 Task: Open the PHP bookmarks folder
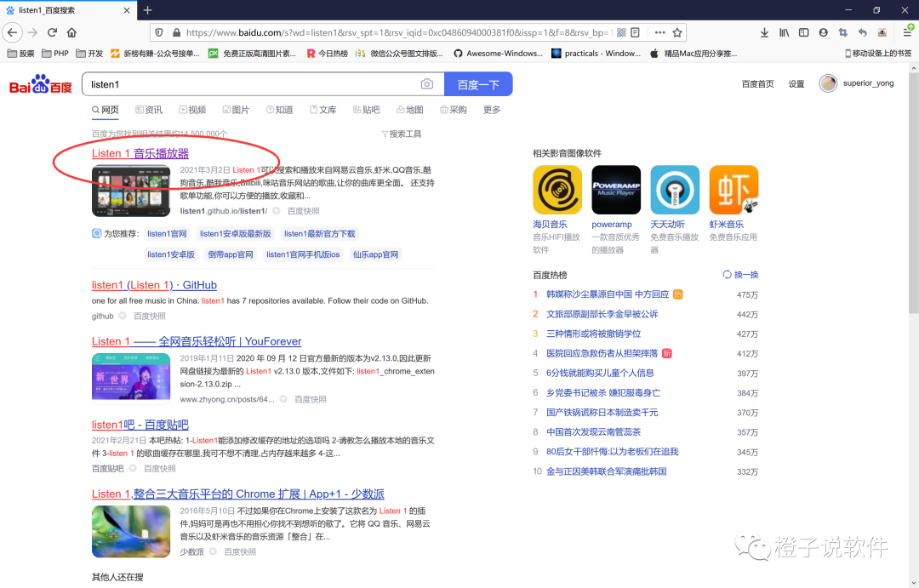coord(55,54)
